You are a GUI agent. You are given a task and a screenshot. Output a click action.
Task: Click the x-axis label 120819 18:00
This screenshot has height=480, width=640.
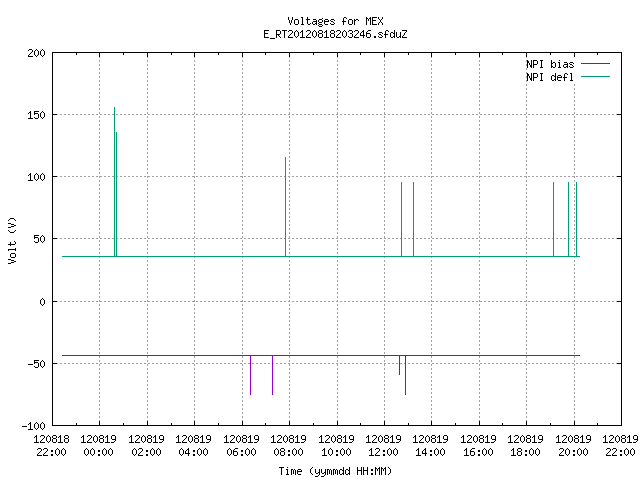526,446
